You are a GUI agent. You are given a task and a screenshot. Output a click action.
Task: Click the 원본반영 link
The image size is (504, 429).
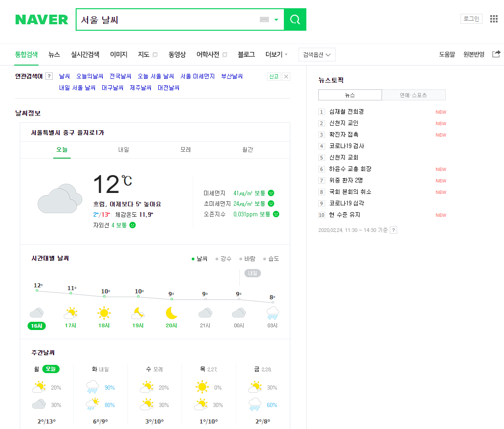tap(474, 54)
